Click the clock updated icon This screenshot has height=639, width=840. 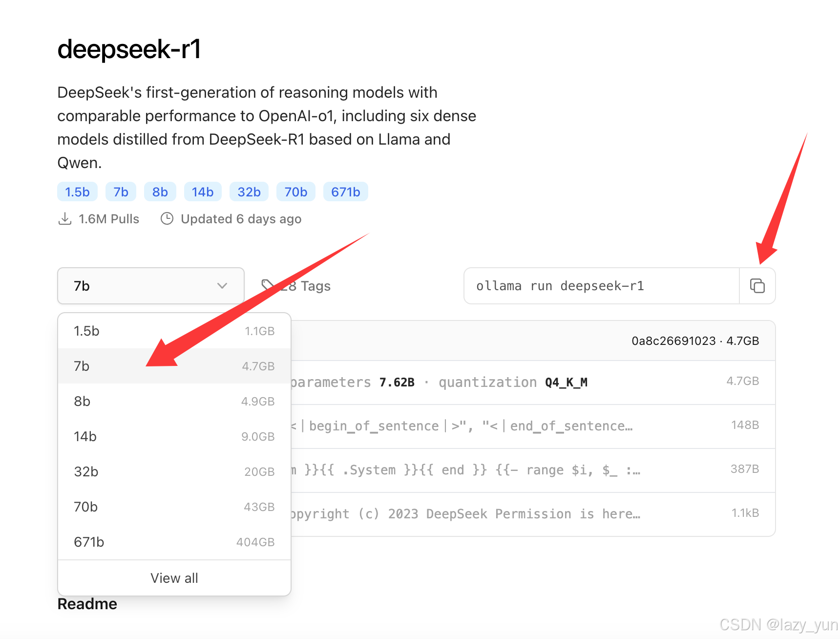coord(167,218)
